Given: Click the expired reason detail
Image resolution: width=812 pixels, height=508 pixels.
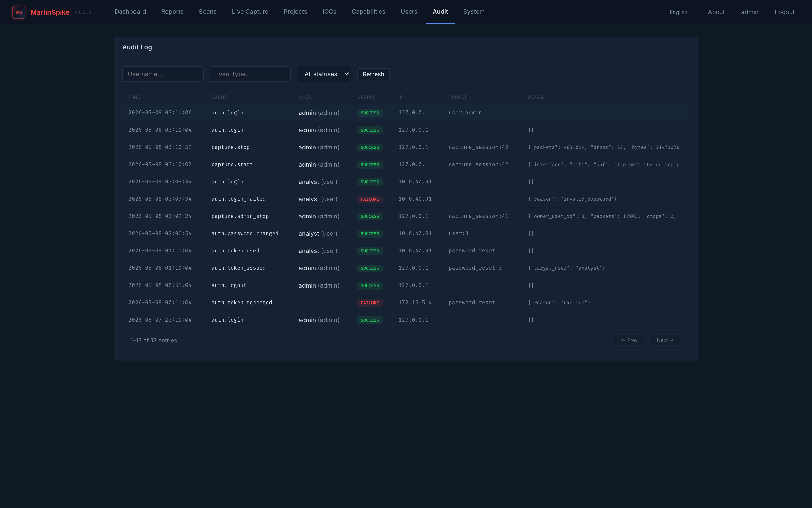Looking at the screenshot, I should [x=559, y=302].
